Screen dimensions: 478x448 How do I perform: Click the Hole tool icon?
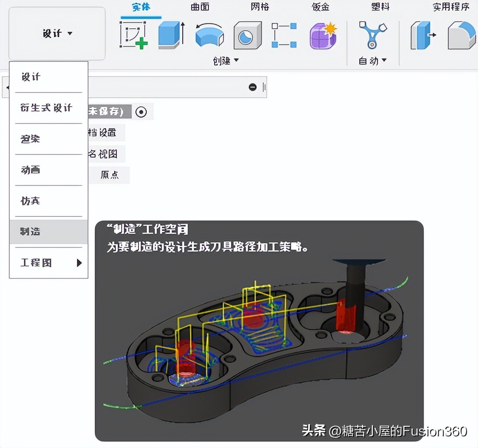click(247, 35)
